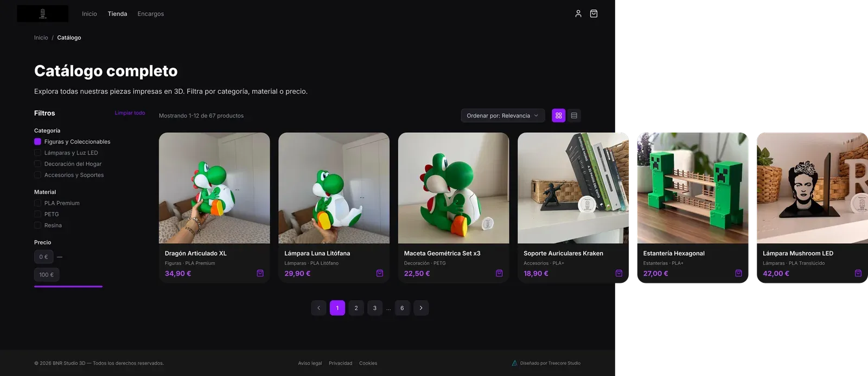Check the PETG material filter
Screen dimensions: 868x376
(x=37, y=214)
